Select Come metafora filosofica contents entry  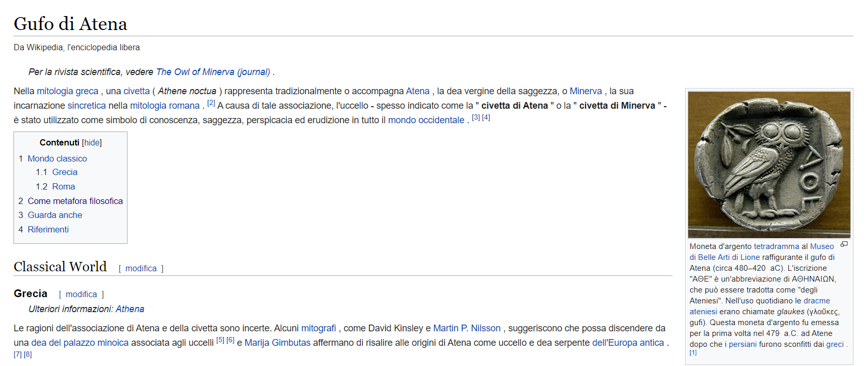click(x=75, y=201)
